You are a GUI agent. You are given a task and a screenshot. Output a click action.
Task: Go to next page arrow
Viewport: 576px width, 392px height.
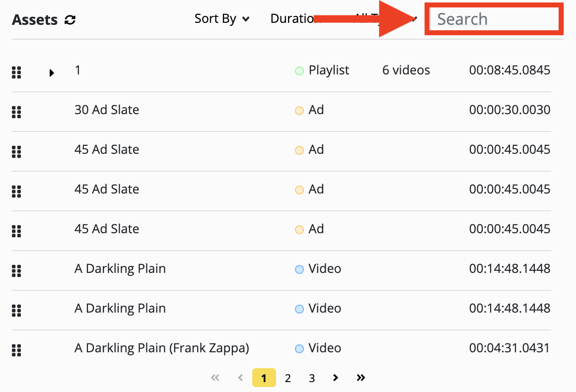pos(335,378)
